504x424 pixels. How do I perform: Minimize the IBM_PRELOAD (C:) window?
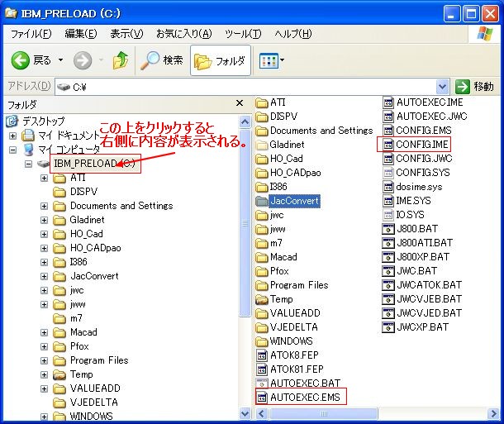(452, 14)
